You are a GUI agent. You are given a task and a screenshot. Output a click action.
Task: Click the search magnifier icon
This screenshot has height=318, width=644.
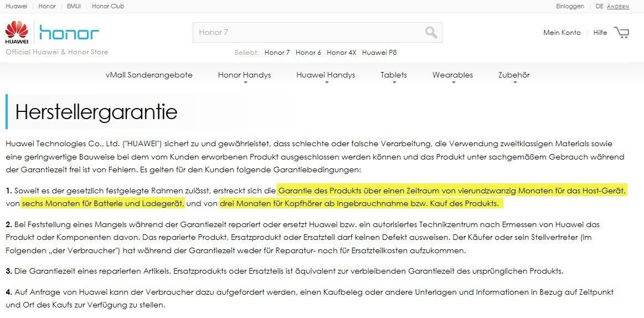(431, 33)
